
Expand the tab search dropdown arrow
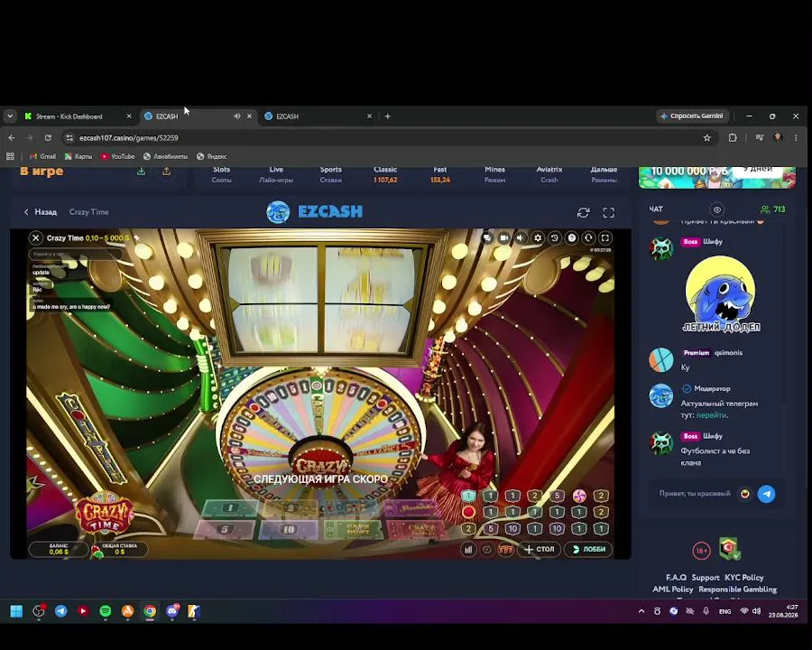coord(10,116)
